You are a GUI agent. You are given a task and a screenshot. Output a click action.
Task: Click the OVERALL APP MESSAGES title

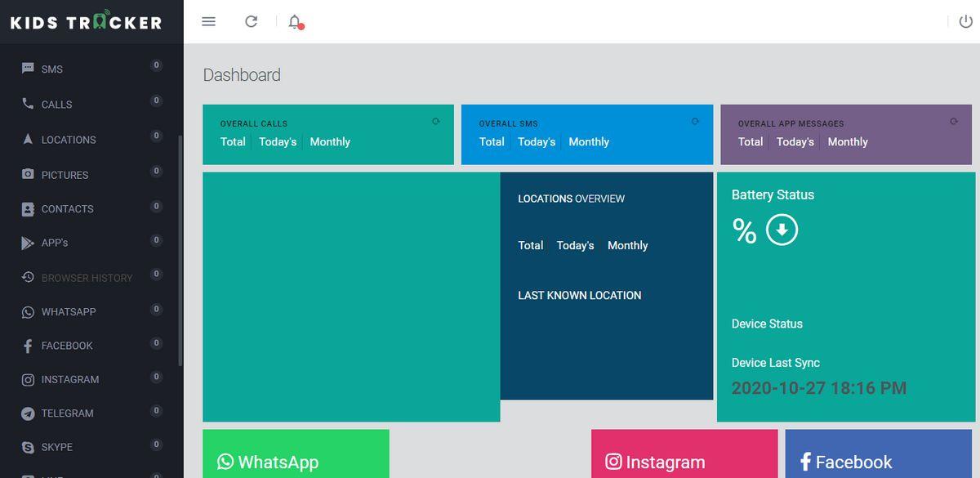[x=791, y=123]
